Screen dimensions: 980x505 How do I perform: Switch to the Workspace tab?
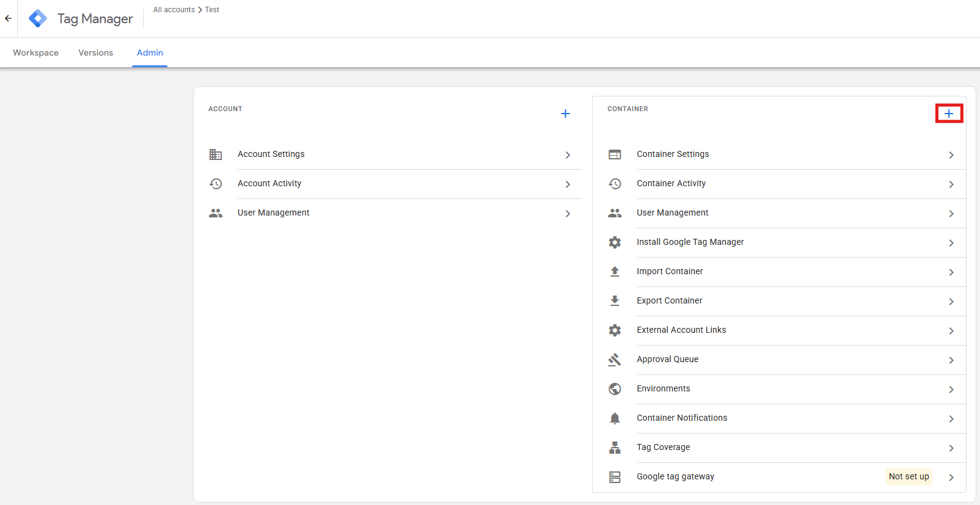point(35,53)
